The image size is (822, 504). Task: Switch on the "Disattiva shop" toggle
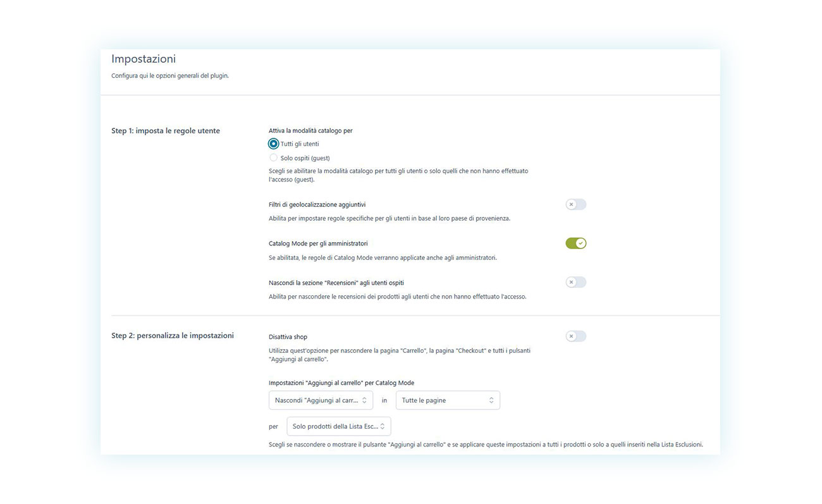pos(575,336)
